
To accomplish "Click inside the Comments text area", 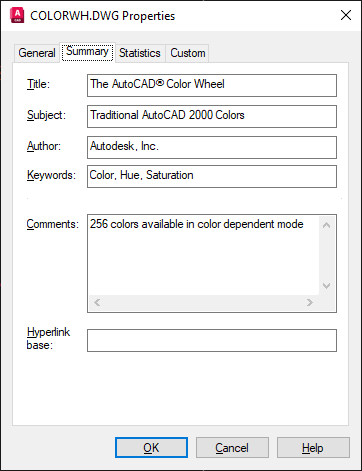I will (204, 256).
